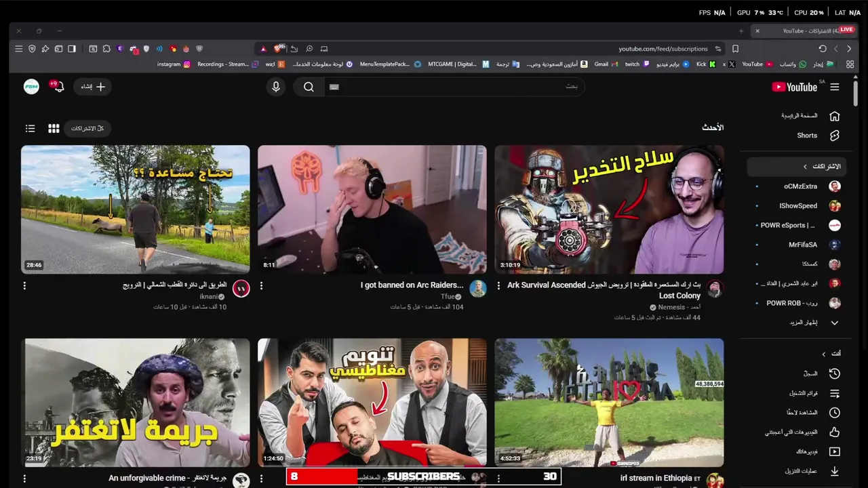Viewport: 868px width, 488px height.
Task: Open more options for Ark Survival video
Action: click(x=498, y=286)
